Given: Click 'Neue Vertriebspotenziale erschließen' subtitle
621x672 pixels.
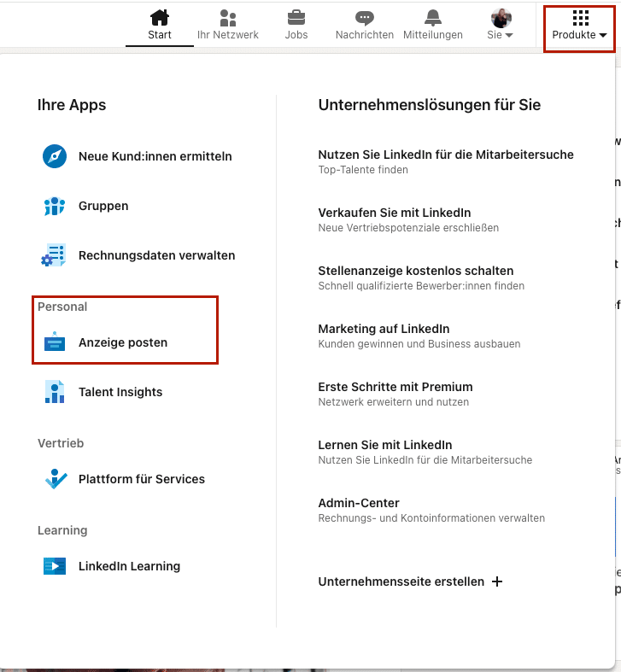Looking at the screenshot, I should pos(408,228).
